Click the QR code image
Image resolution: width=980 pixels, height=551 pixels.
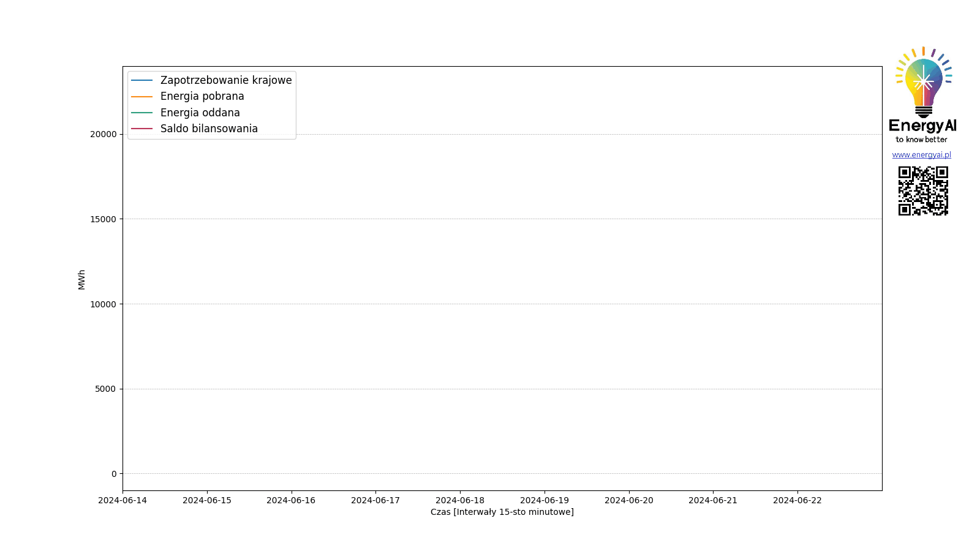(923, 191)
